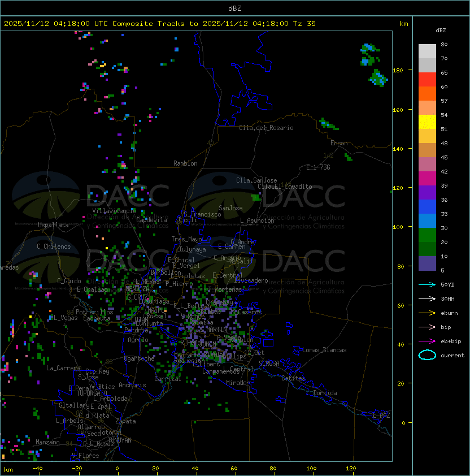Select the orange 57-60 dBZ swatch

tap(427, 93)
